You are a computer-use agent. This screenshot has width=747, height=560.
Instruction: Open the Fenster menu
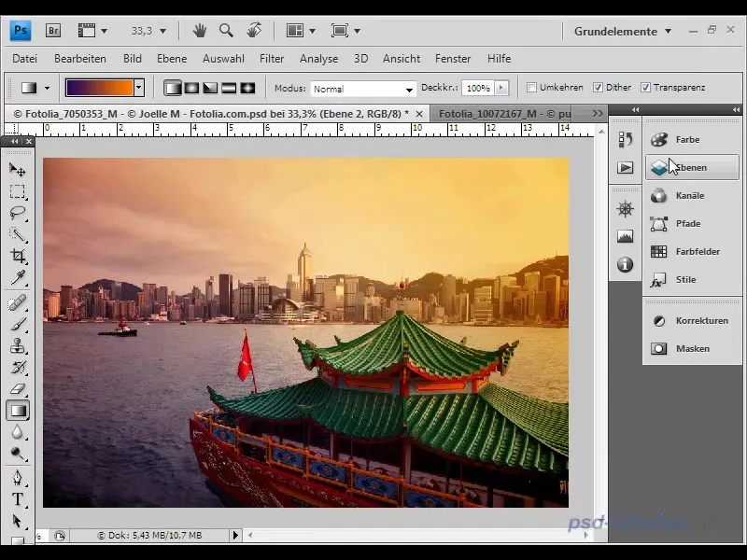coord(453,59)
